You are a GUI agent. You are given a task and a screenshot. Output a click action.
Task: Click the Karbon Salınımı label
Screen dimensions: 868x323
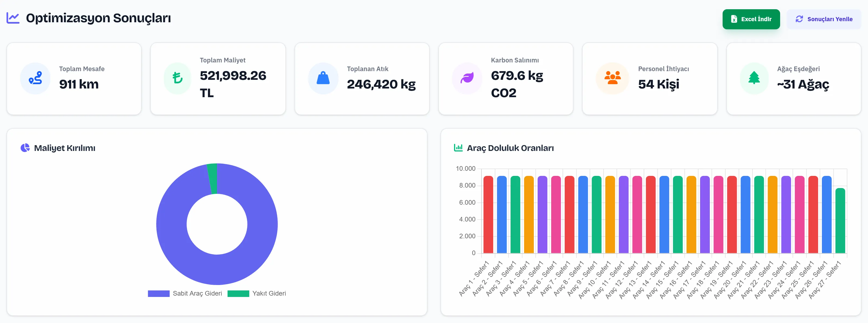click(x=515, y=60)
